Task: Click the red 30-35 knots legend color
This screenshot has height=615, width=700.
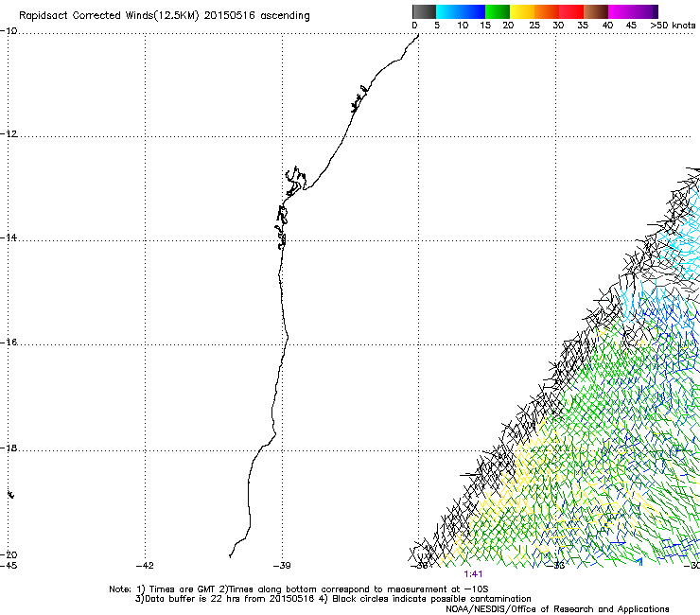Action: click(x=571, y=11)
